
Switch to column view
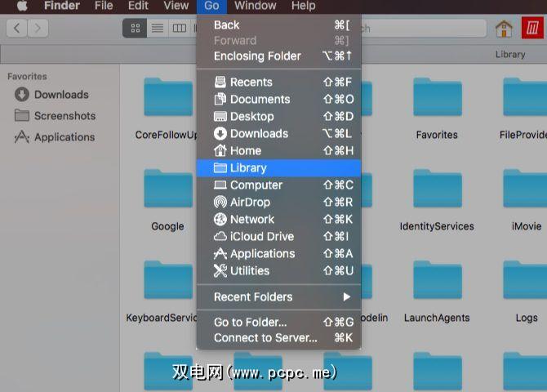[180, 28]
